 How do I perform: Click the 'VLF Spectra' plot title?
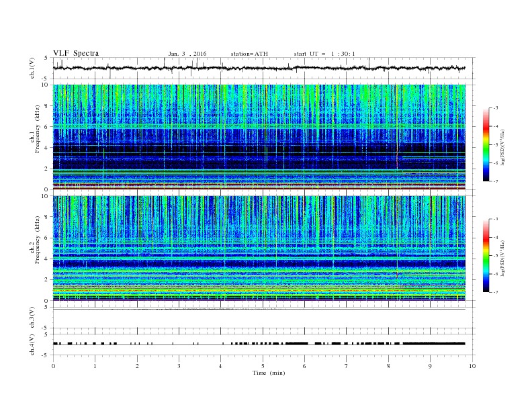(x=76, y=53)
